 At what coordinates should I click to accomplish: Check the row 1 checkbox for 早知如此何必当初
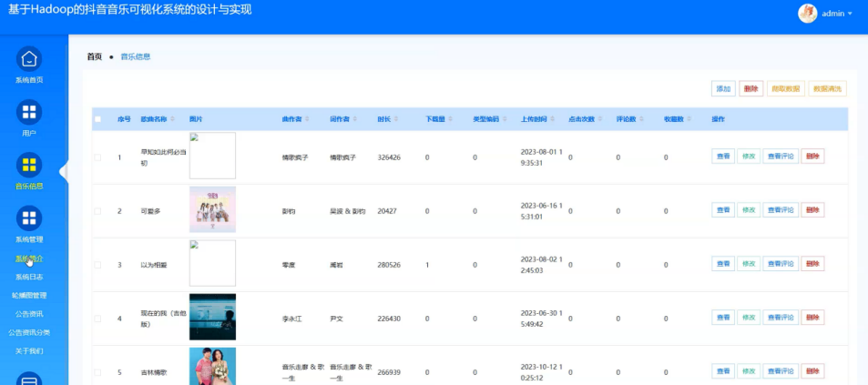pyautogui.click(x=98, y=157)
